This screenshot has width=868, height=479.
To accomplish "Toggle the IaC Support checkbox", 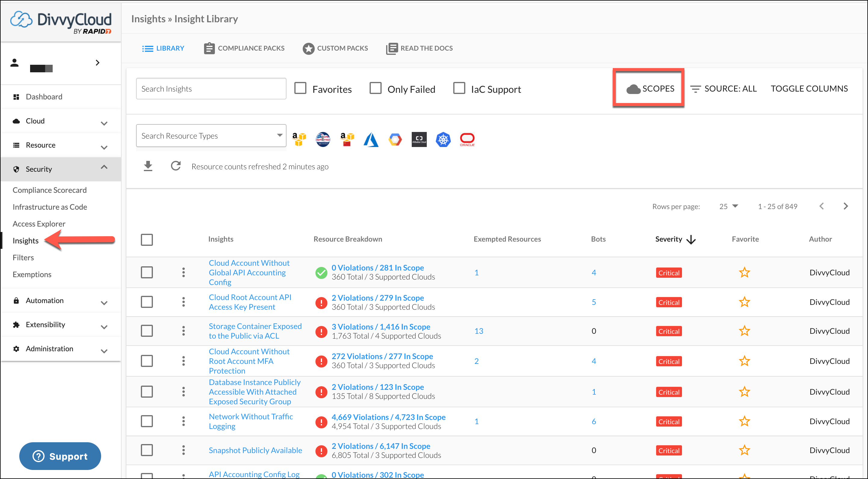I will click(x=459, y=88).
